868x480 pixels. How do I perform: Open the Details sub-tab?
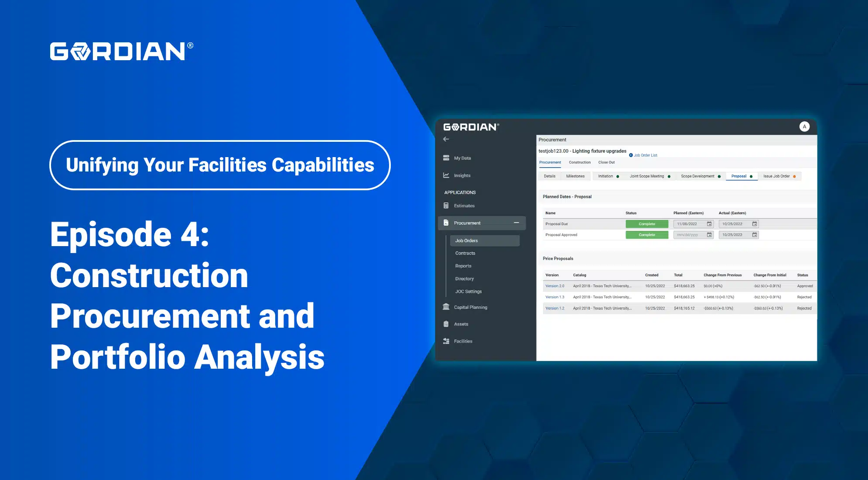(x=550, y=176)
